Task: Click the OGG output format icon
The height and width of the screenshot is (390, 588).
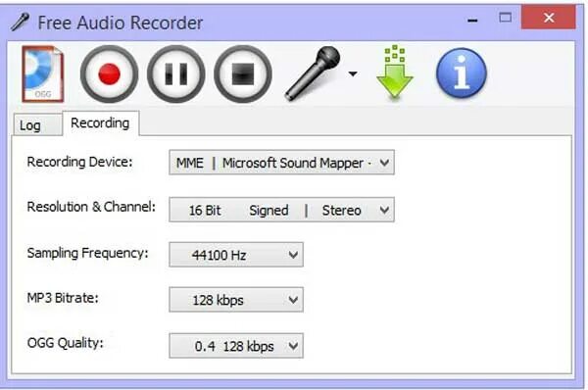Action: [x=43, y=73]
